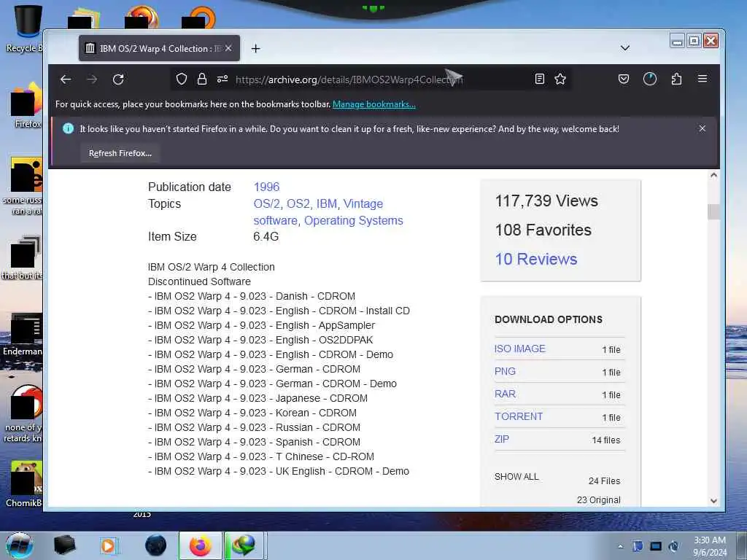Open the Manage bookmarks link
Viewport: 747px width, 560px height.
[x=374, y=104]
